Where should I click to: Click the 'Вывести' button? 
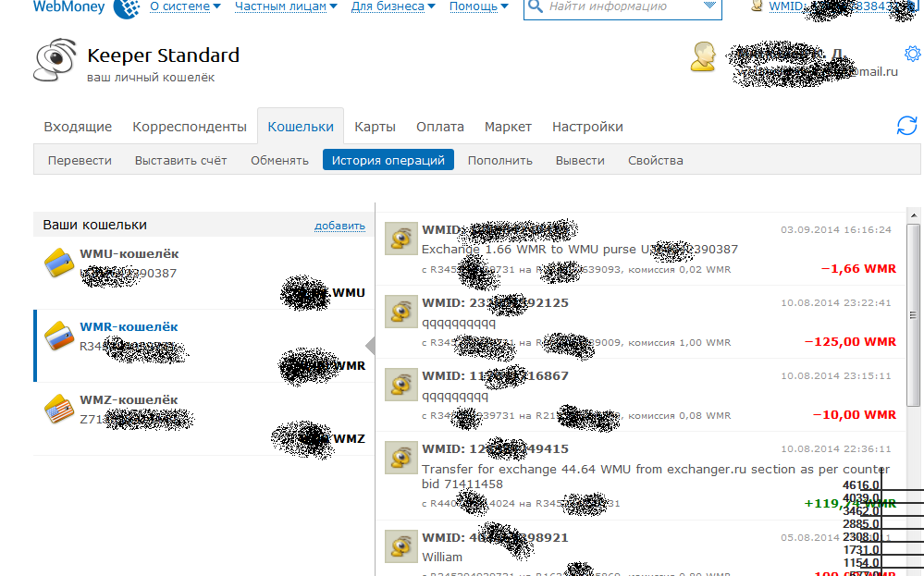[580, 160]
